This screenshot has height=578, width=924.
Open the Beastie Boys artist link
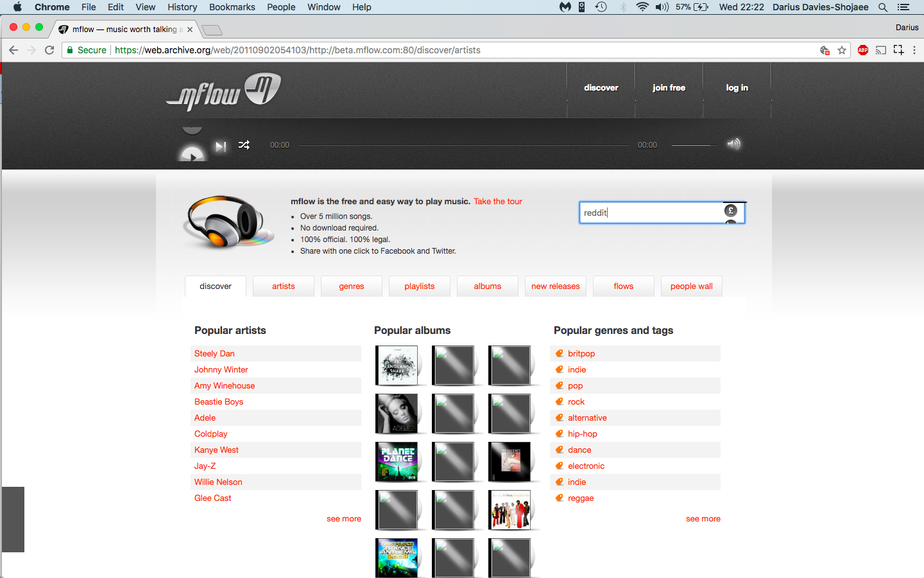219,402
